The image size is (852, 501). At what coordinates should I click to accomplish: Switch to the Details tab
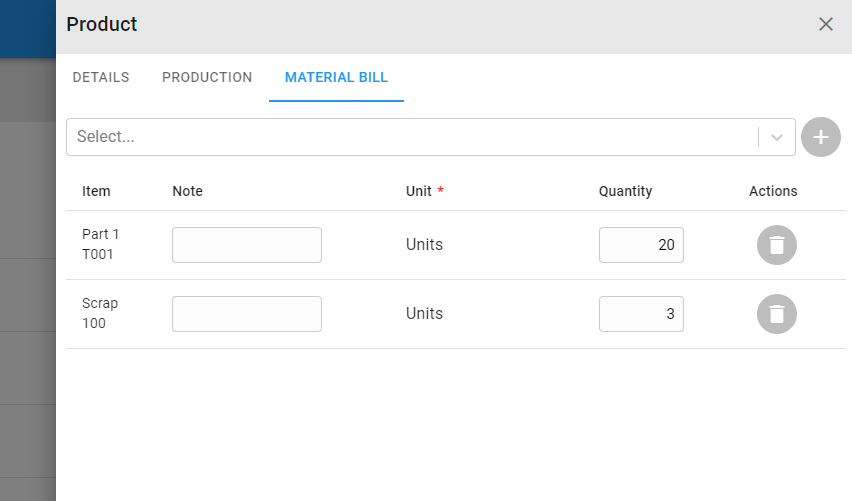click(x=101, y=77)
